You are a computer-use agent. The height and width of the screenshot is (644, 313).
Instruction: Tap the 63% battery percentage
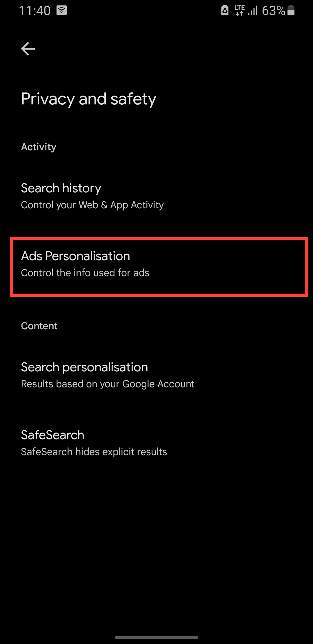pyautogui.click(x=273, y=11)
